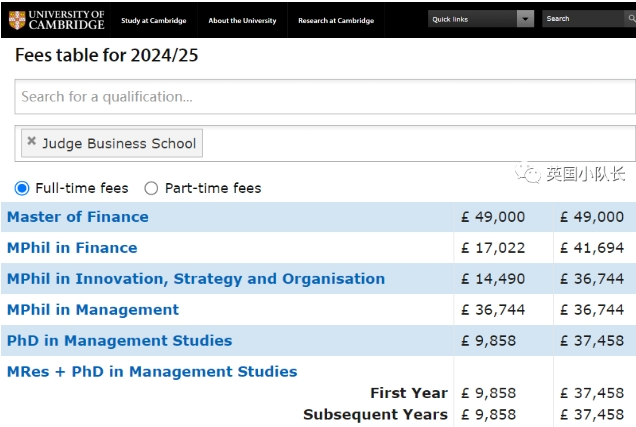Open the About the University menu

pyautogui.click(x=241, y=20)
